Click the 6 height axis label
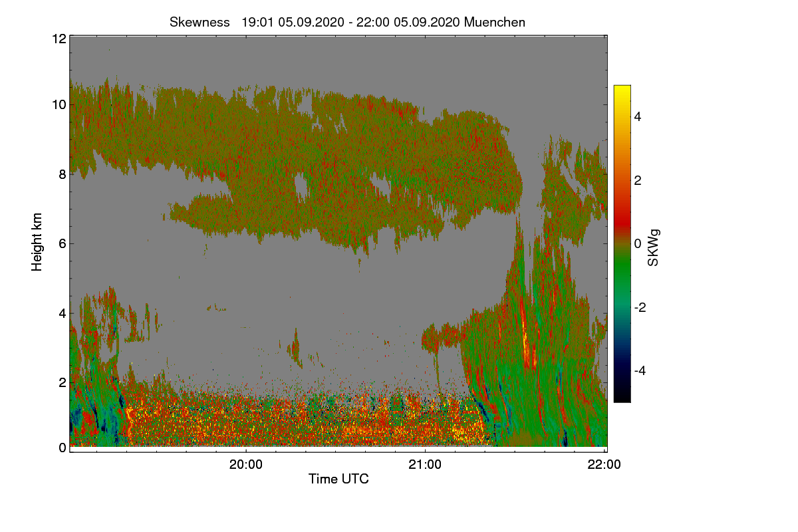This screenshot has height=532, width=798. pos(63,243)
